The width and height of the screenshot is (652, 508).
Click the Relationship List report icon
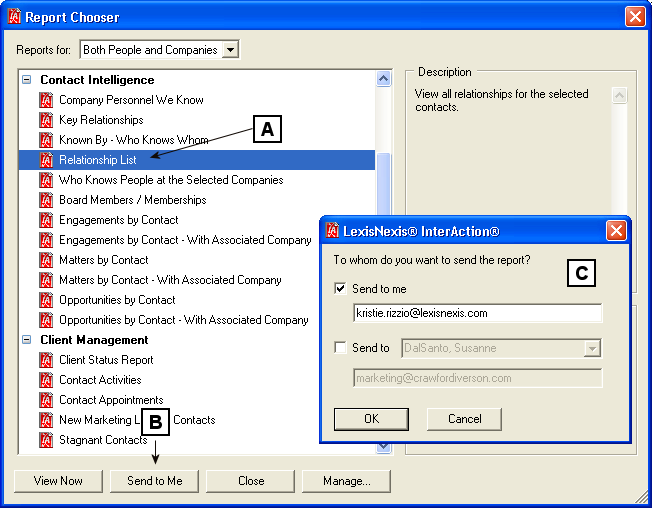(x=46, y=160)
